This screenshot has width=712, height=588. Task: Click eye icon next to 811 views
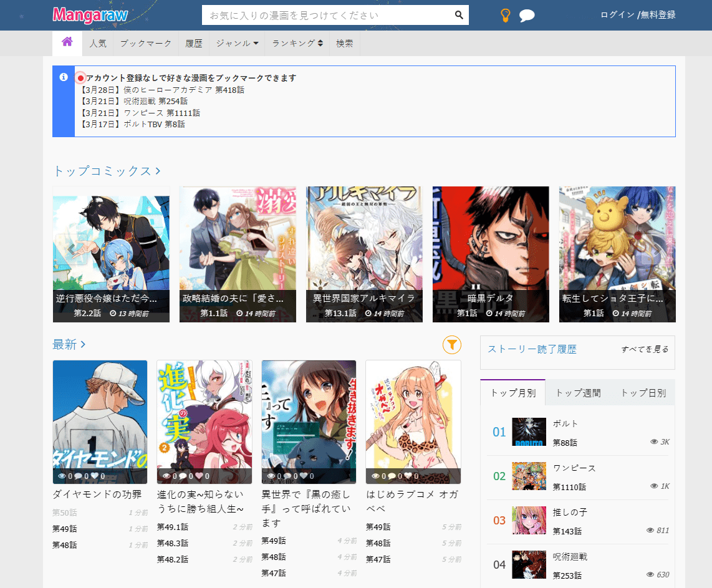[650, 531]
